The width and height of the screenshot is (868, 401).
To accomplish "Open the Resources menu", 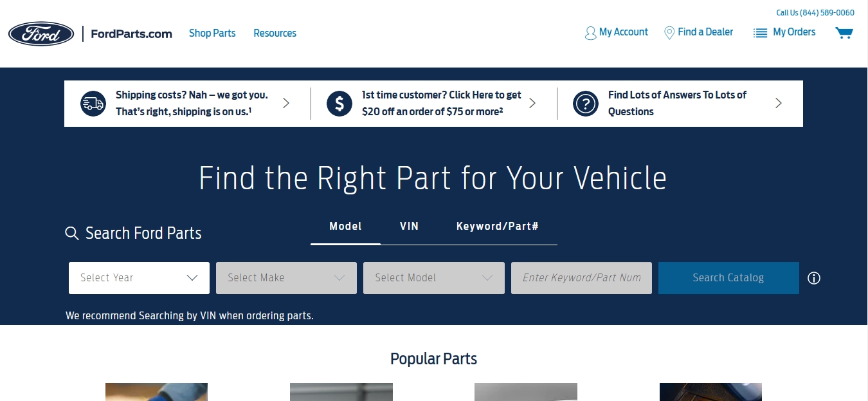I will point(275,33).
